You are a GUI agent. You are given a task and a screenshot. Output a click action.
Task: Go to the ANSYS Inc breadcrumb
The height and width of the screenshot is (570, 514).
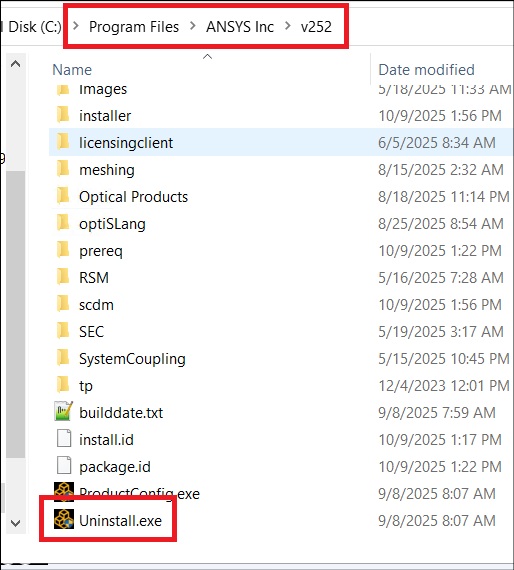click(240, 27)
